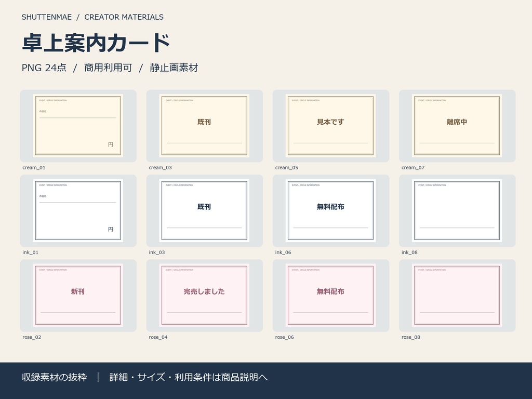Click the 収録素材の抜粋 footer text
Image resolution: width=532 pixels, height=399 pixels.
54,377
